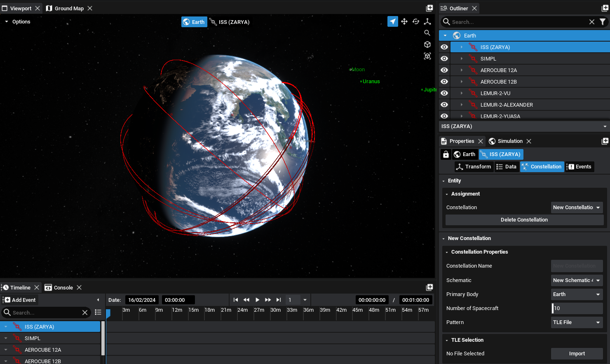Hide AEROCUBE 12B in the Outliner

click(444, 82)
